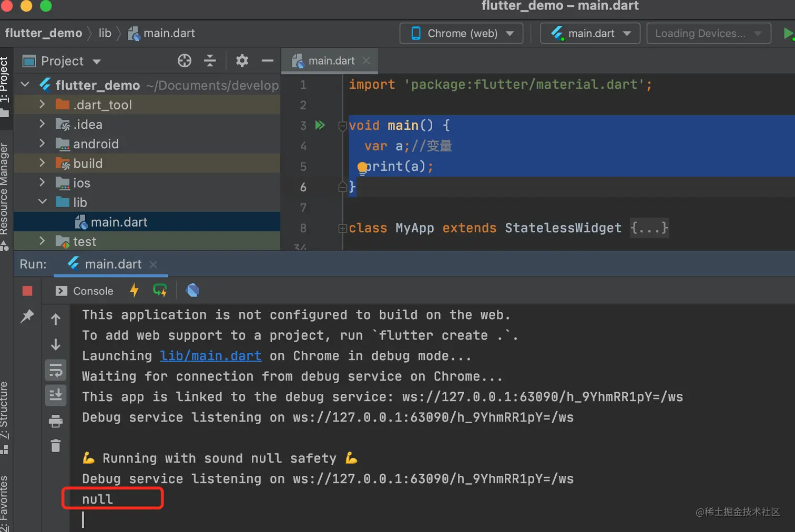This screenshot has width=795, height=532.
Task: Run main() from gutter arrow
Action: click(320, 125)
